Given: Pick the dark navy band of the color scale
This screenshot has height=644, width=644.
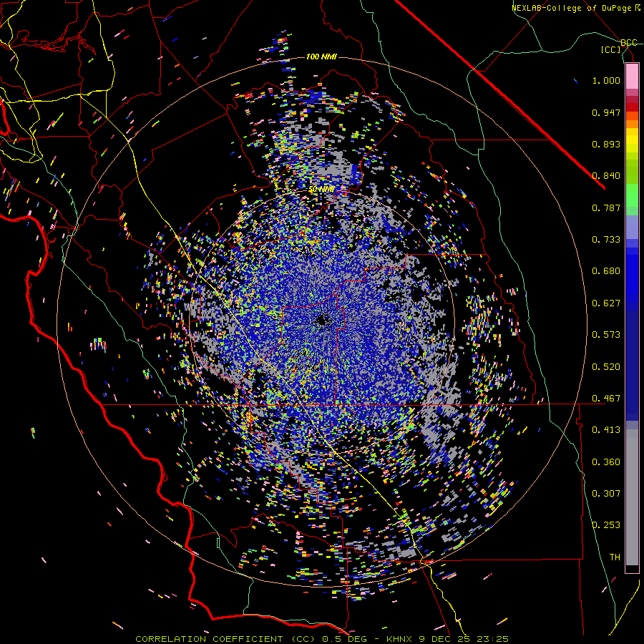Looking at the screenshot, I should [x=632, y=366].
